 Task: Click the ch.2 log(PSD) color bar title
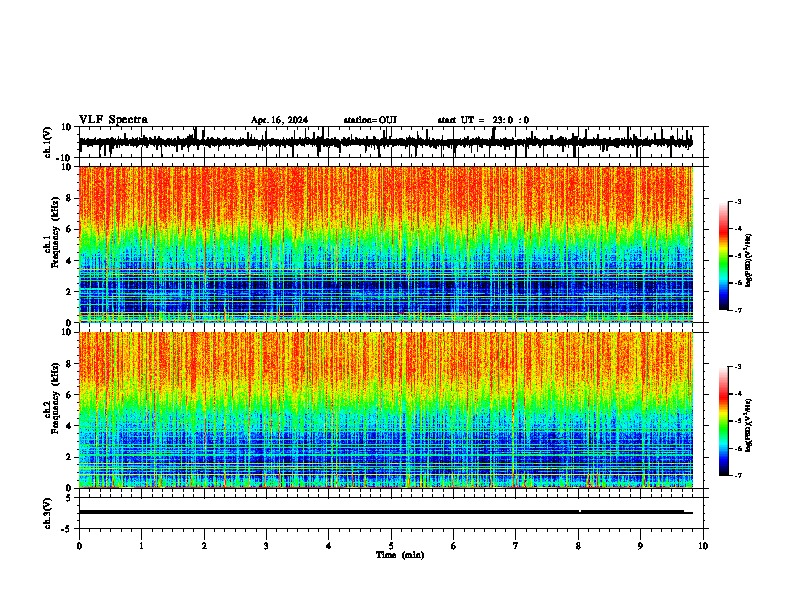[749, 425]
